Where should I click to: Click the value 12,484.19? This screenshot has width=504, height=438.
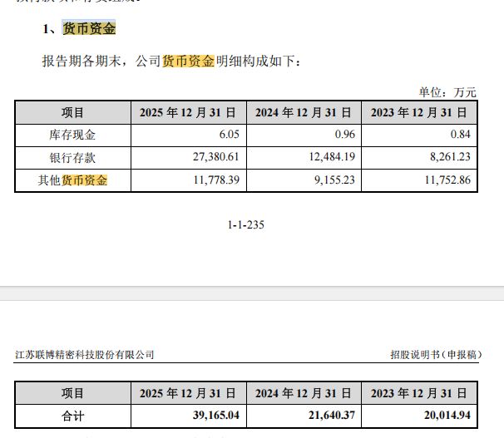tap(332, 157)
